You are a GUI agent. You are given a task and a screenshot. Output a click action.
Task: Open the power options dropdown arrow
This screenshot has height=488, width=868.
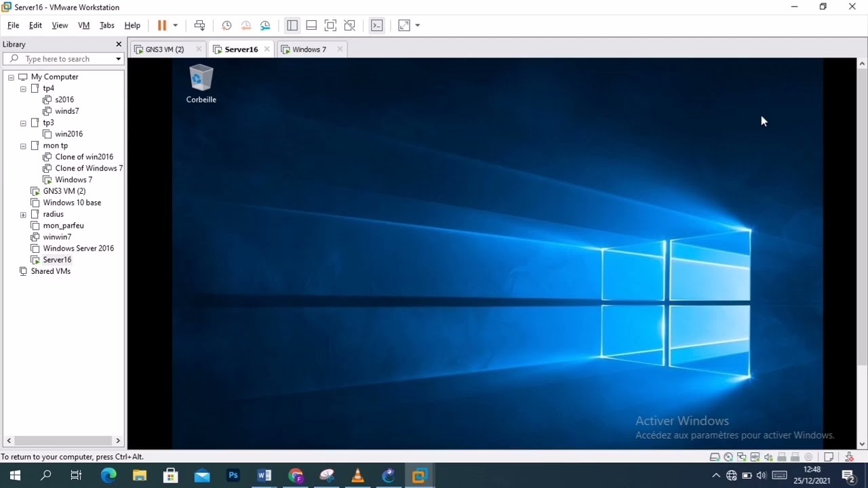[x=175, y=25]
